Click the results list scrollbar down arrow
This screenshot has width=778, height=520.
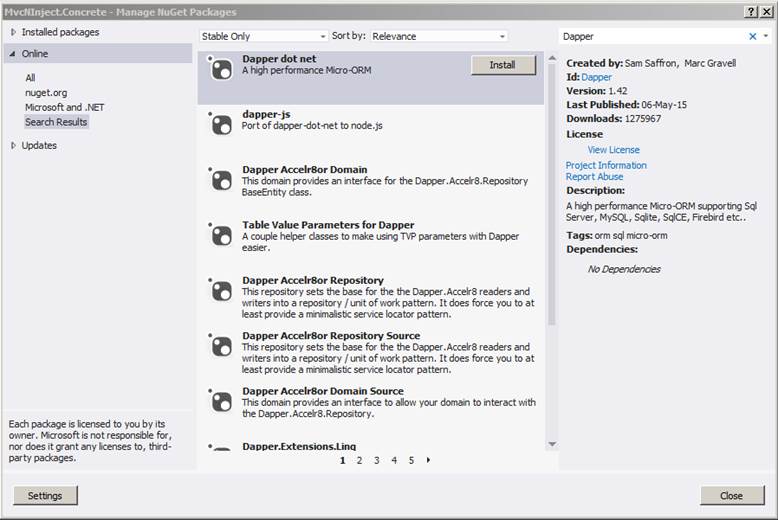[x=552, y=444]
